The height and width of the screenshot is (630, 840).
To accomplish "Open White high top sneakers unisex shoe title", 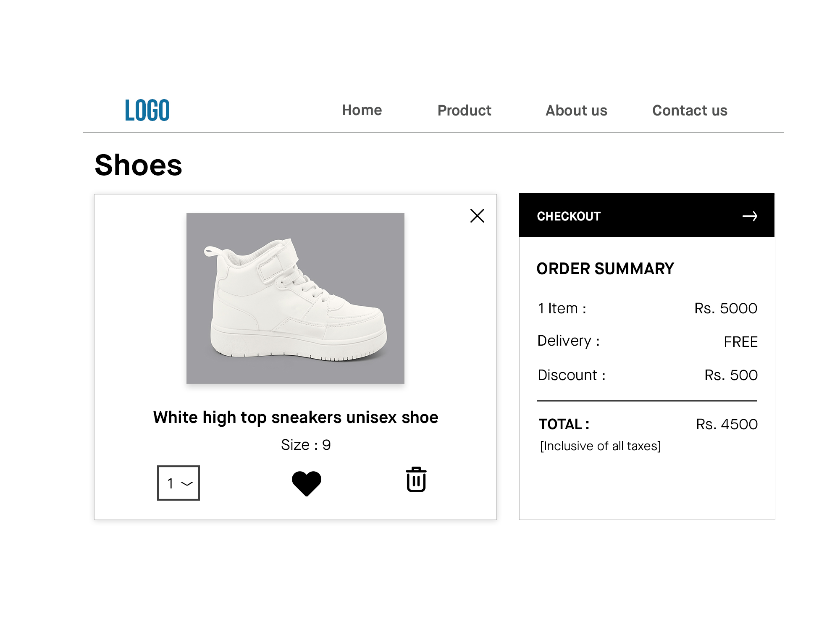I will point(296,417).
